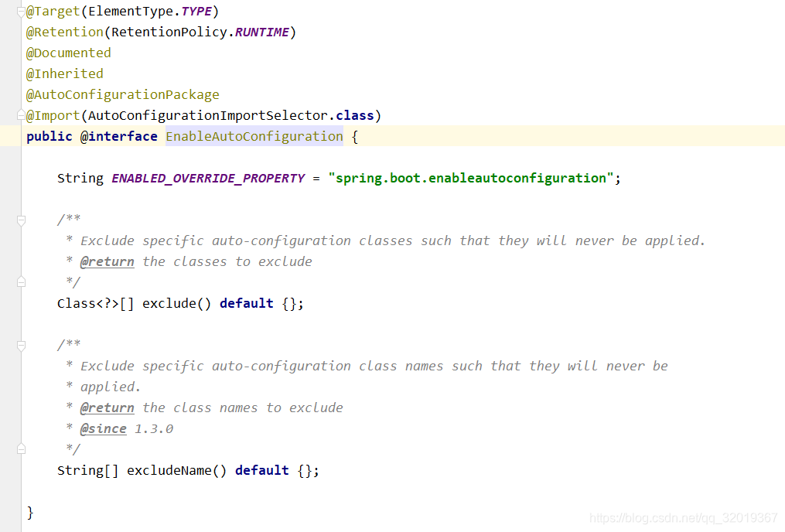The width and height of the screenshot is (785, 532).
Task: Click the @since Javadoc tag
Action: [x=103, y=429]
